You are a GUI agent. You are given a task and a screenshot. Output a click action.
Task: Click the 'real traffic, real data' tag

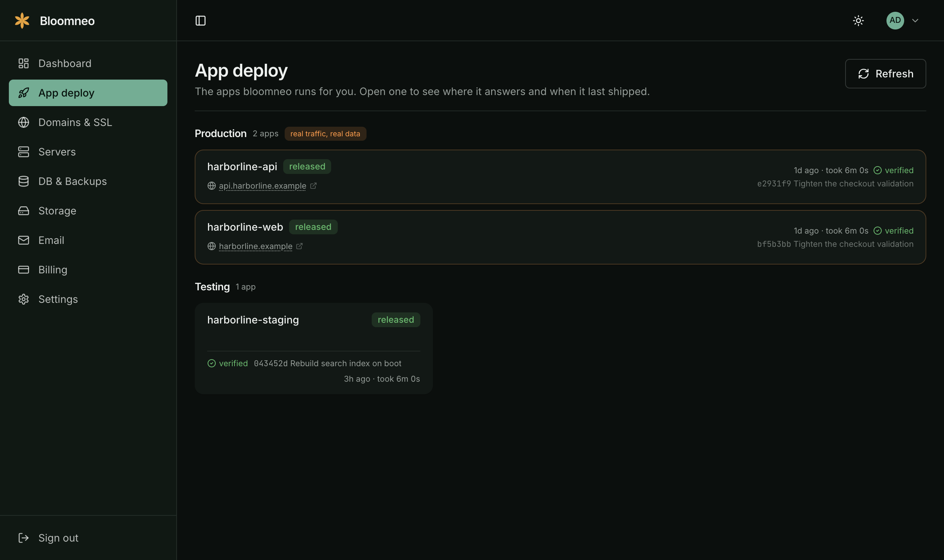point(325,134)
